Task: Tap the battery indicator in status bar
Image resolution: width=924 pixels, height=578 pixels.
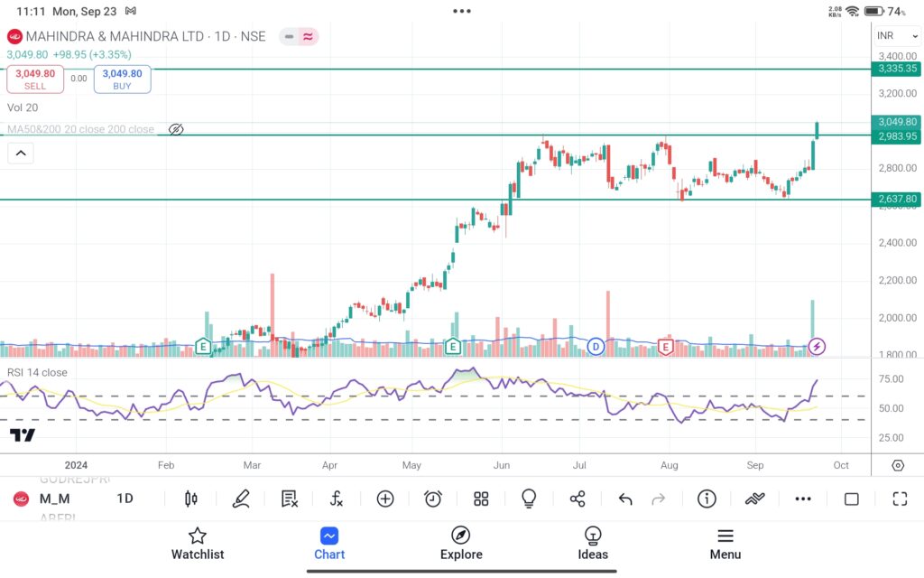Action: (x=873, y=11)
